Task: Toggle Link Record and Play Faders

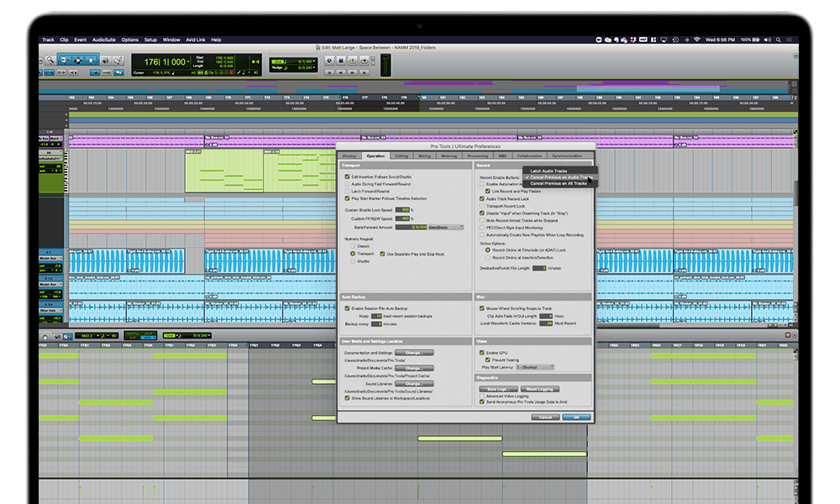Action: pos(487,192)
